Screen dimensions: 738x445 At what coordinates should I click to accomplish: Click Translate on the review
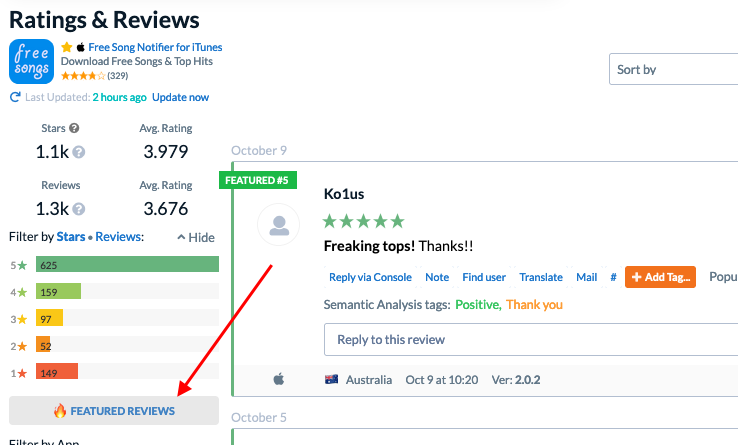[541, 277]
